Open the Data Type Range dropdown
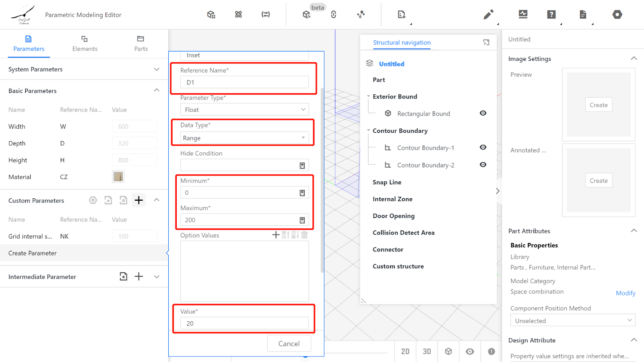The height and width of the screenshot is (362, 644). (244, 138)
